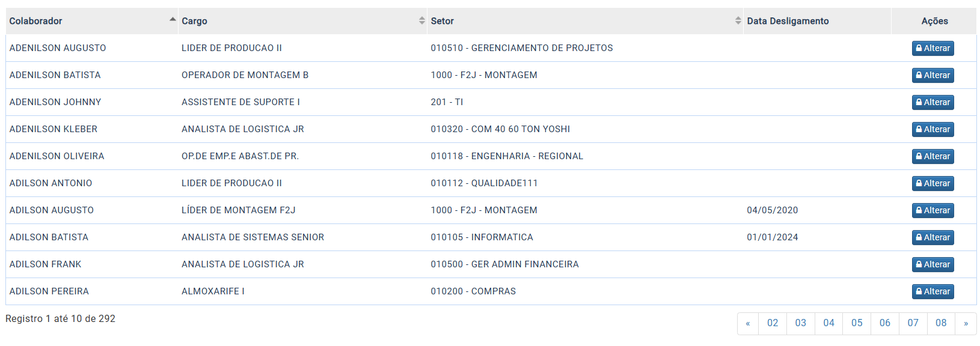The height and width of the screenshot is (346, 980).
Task: Click Alterar for ADENILSON BATISTA row
Action: click(933, 75)
